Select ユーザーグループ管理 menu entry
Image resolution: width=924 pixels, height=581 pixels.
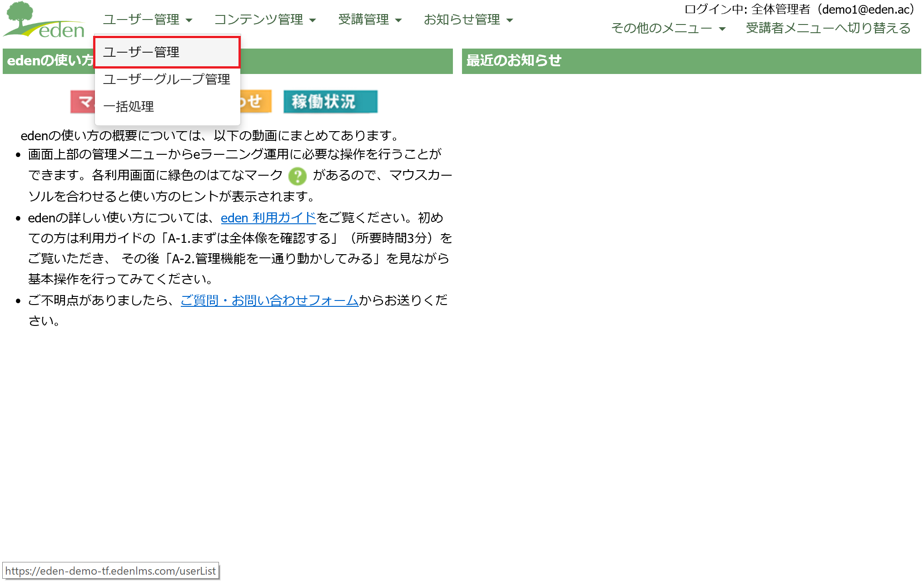click(x=167, y=79)
